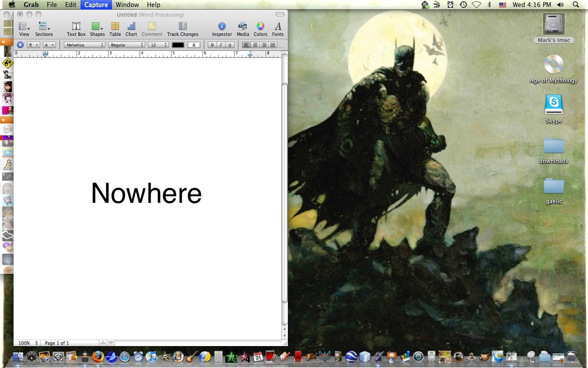
Task: Open the File menu
Action: (x=52, y=5)
